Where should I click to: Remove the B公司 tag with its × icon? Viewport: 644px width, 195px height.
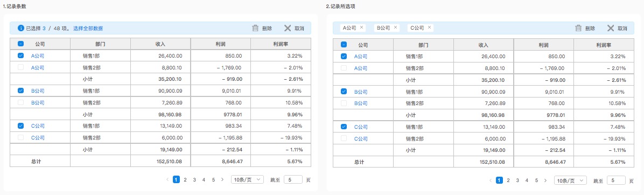(x=396, y=27)
